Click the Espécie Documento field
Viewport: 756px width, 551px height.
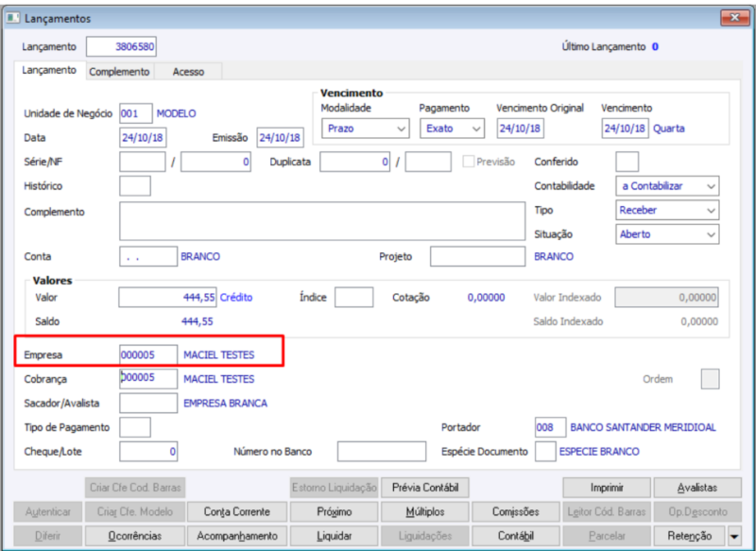tap(545, 452)
